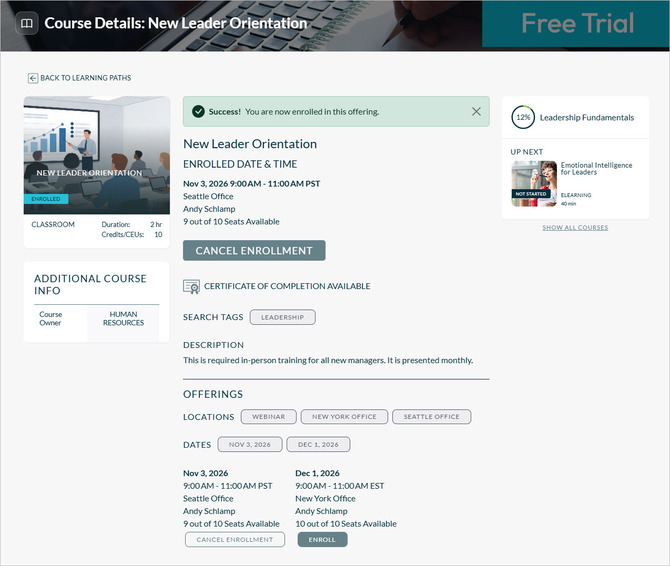
Task: Enroll in the Dec 1 offering
Action: [x=322, y=540]
